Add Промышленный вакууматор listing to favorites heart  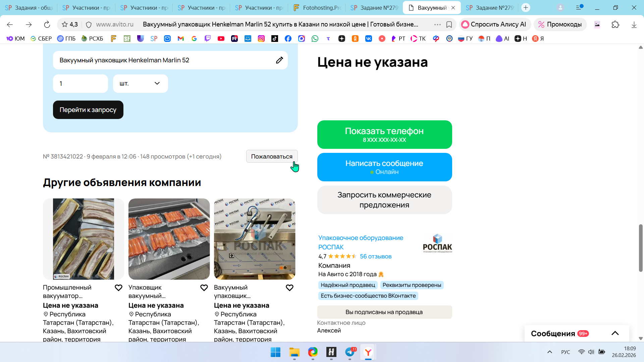click(x=118, y=288)
